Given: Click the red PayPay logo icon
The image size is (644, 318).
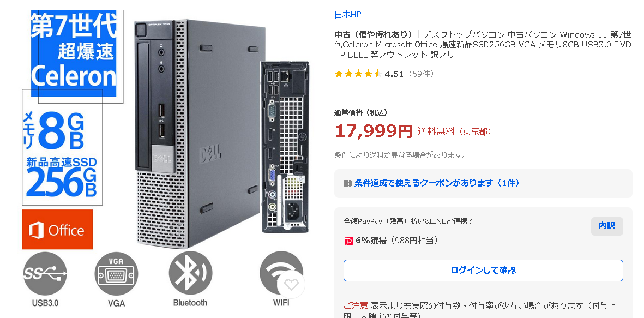Looking at the screenshot, I should tap(348, 241).
